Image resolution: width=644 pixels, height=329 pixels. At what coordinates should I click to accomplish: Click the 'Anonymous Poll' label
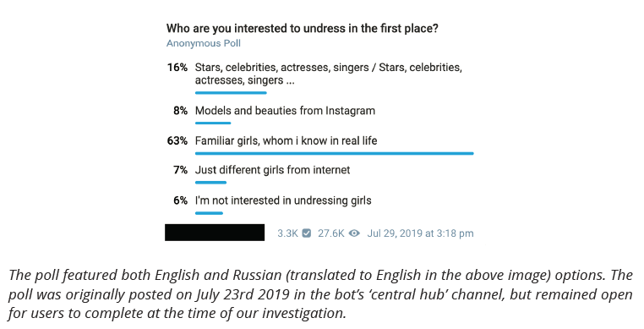click(x=204, y=43)
